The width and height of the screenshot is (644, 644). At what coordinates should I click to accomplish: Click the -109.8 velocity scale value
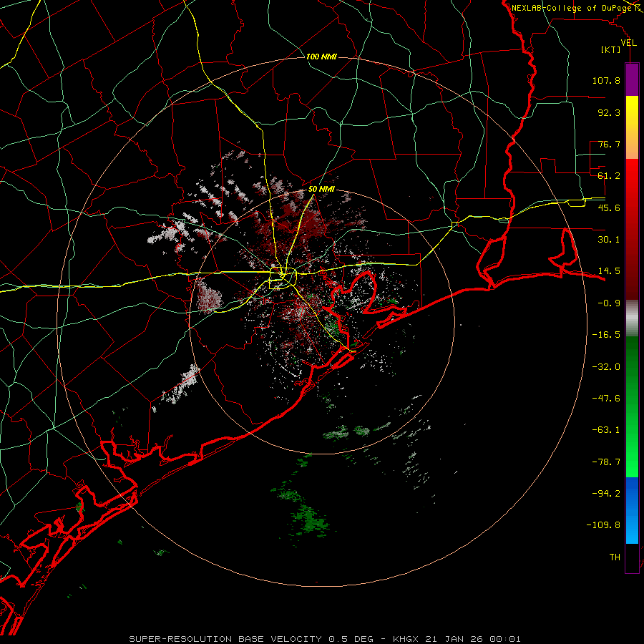click(x=603, y=525)
